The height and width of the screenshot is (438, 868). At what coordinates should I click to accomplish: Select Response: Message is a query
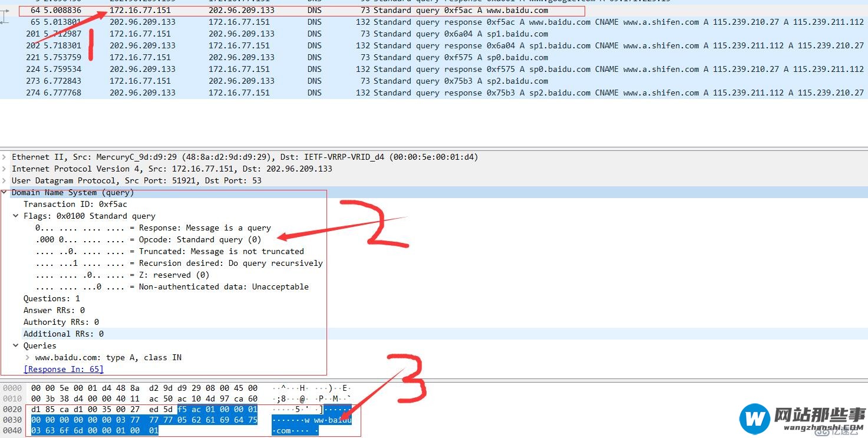coord(153,228)
